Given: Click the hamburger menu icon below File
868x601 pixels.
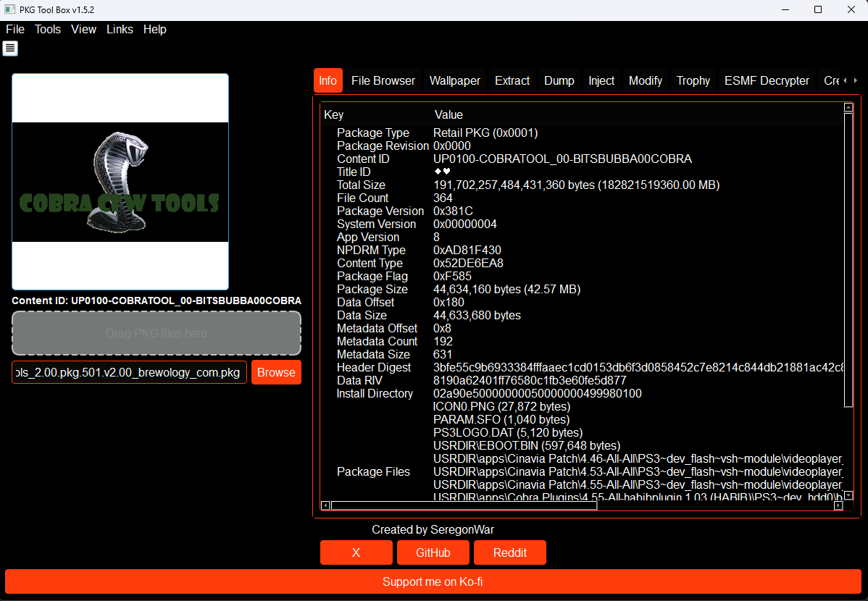Looking at the screenshot, I should (x=10, y=49).
